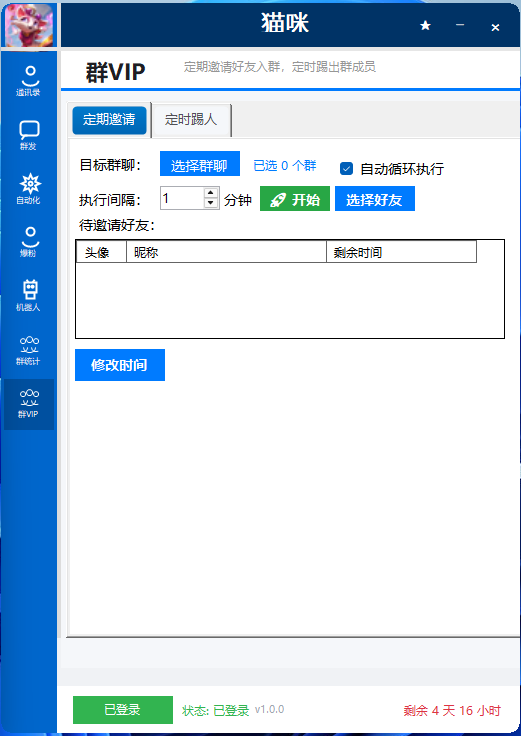521x736 pixels.
Task: Click the 选择群聊 button
Action: (199, 164)
